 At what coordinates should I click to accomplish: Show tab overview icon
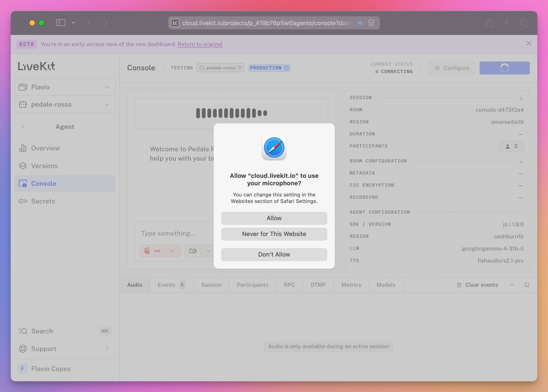(524, 23)
